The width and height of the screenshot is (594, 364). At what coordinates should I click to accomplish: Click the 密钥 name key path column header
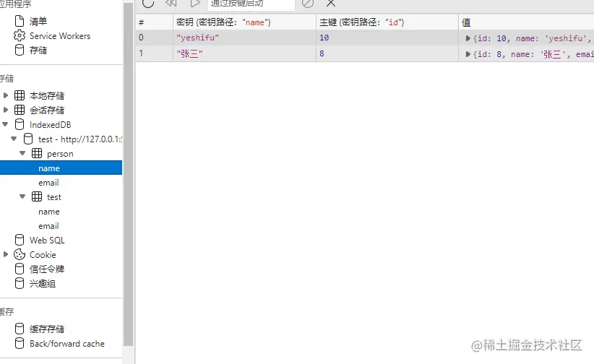pos(244,22)
